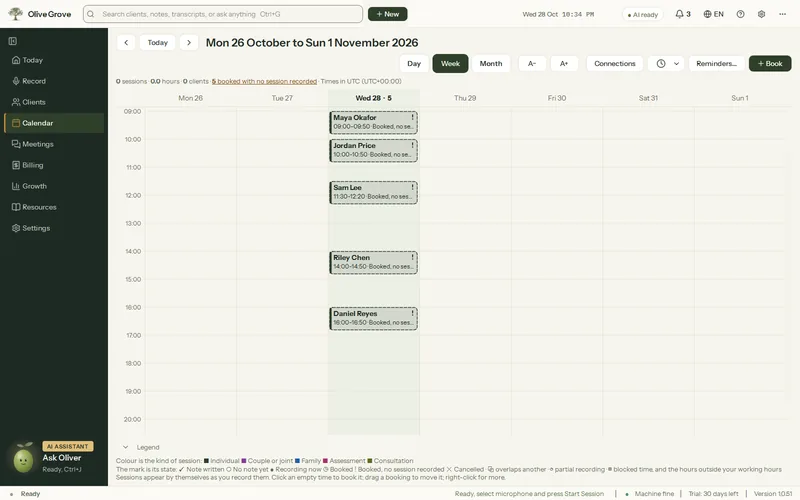Click the + New button

coord(388,14)
